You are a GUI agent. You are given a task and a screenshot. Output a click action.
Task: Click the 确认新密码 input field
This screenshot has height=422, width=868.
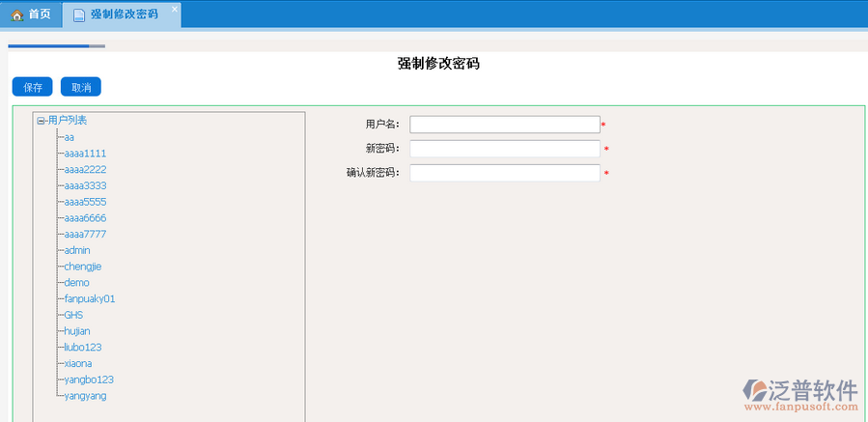[504, 173]
